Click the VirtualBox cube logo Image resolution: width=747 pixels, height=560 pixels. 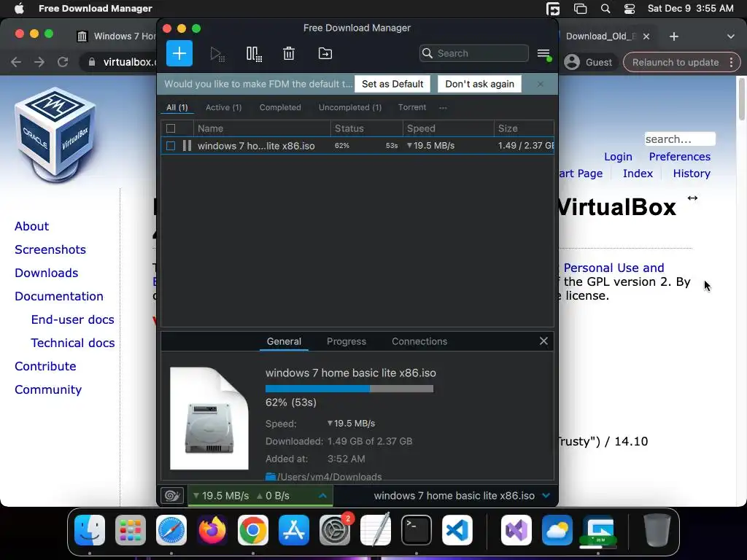point(55,135)
